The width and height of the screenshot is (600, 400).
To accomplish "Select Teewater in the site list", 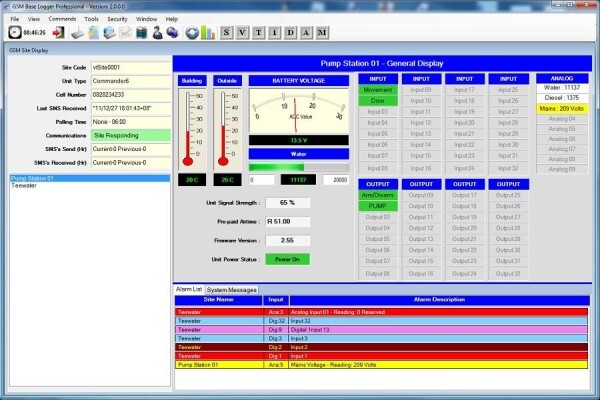I will 90,185.
